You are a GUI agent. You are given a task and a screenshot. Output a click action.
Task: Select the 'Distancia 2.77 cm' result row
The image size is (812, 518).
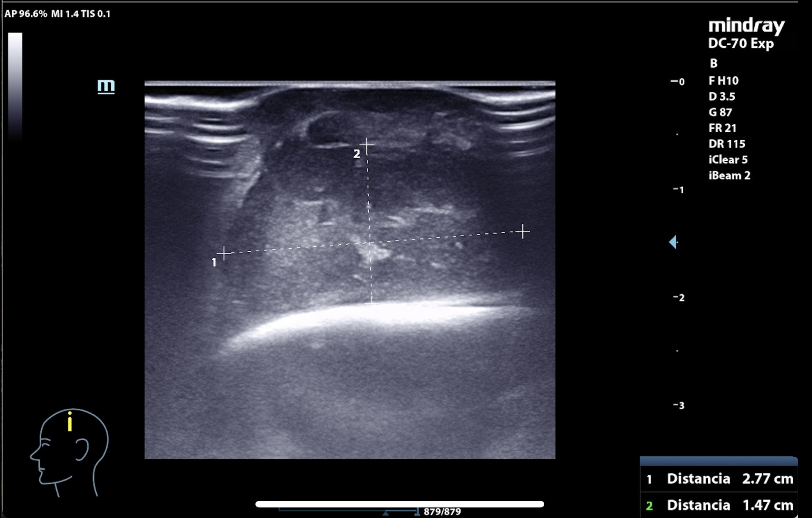point(719,478)
